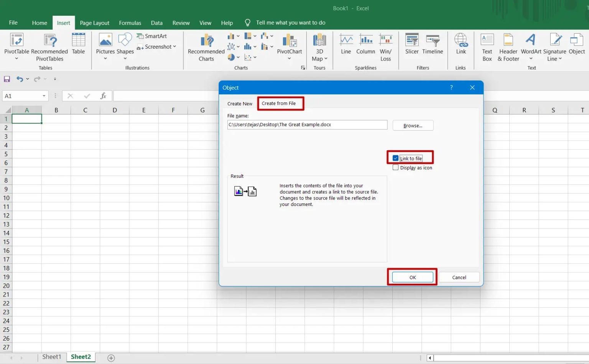Switch to the Create New tab
This screenshot has height=364, width=589.
click(x=239, y=103)
